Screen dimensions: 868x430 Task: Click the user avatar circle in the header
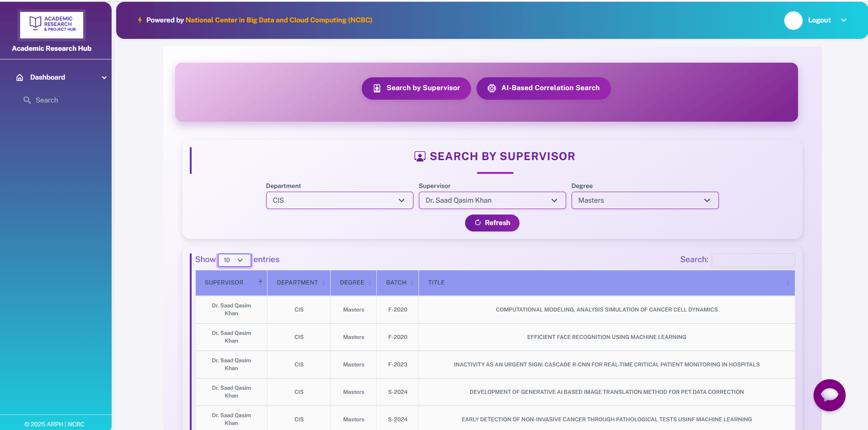coord(793,20)
